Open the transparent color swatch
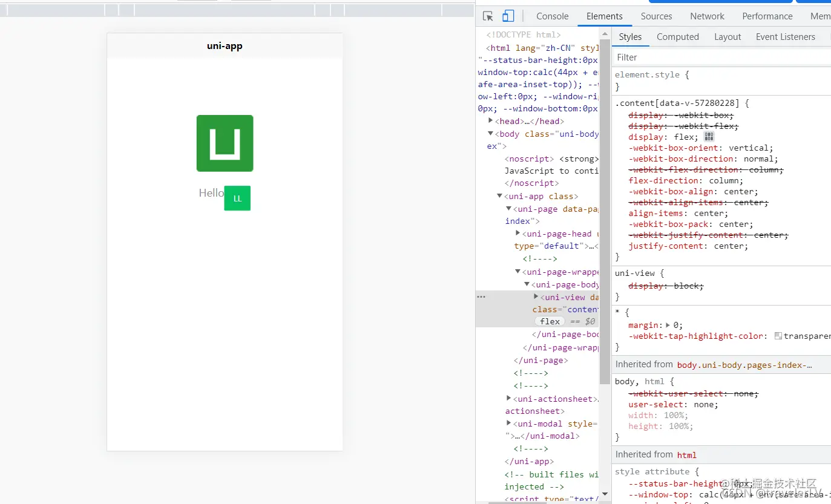 coord(778,336)
